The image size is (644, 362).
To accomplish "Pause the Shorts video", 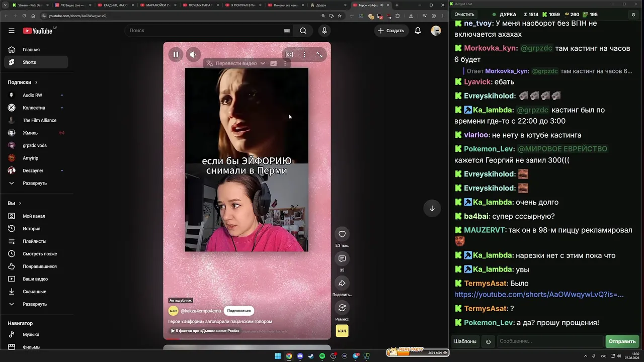I will click(x=176, y=54).
